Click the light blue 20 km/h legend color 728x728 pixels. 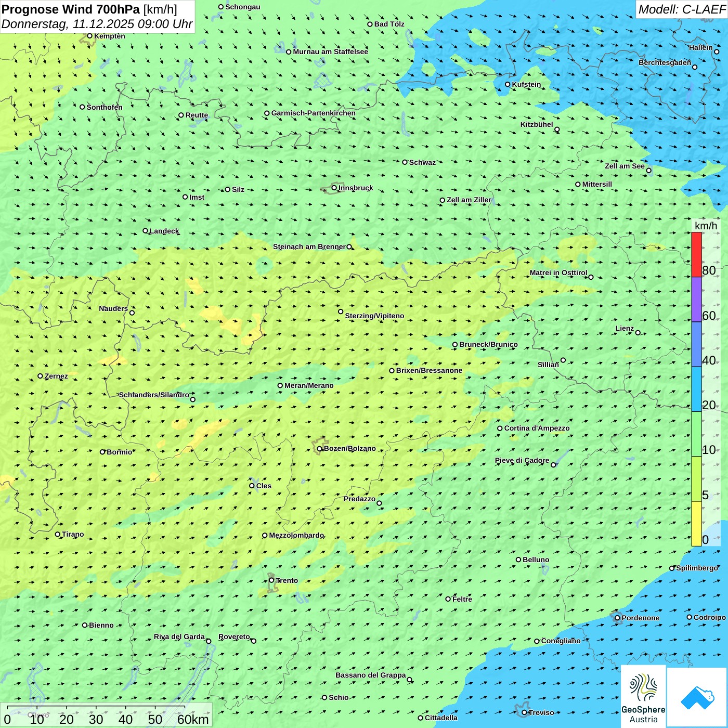pyautogui.click(x=696, y=389)
